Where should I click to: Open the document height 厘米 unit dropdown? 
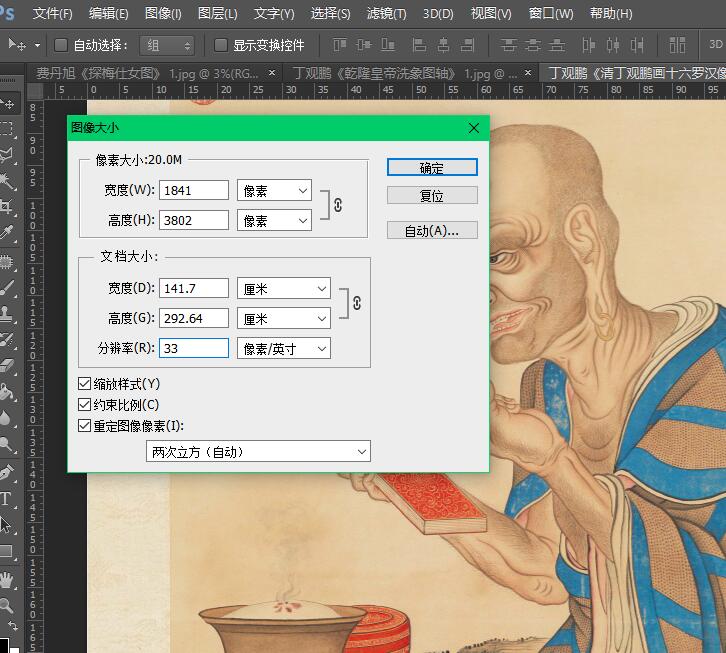coord(284,319)
